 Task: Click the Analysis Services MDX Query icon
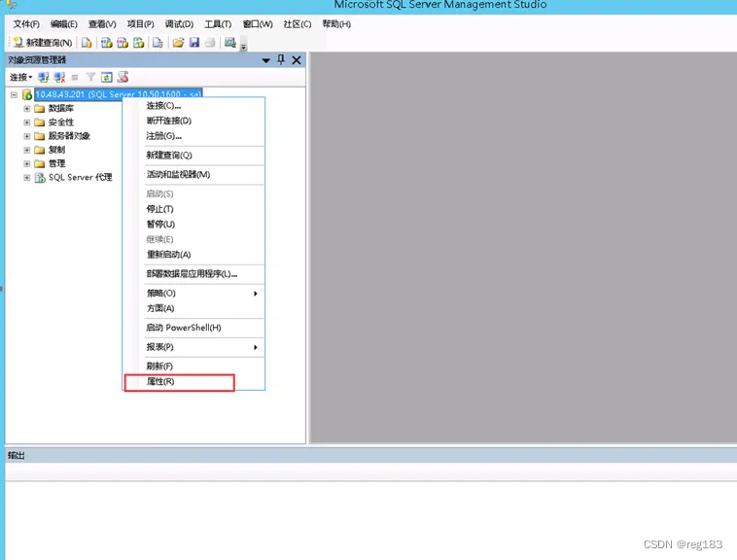pyautogui.click(x=107, y=43)
